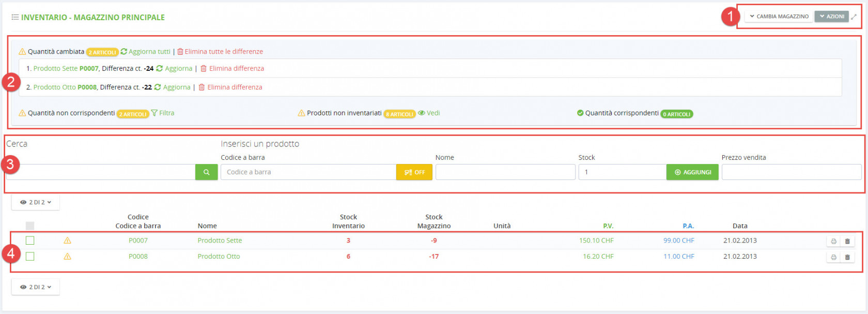Click warning triangle icon in P0008 row

click(67, 257)
